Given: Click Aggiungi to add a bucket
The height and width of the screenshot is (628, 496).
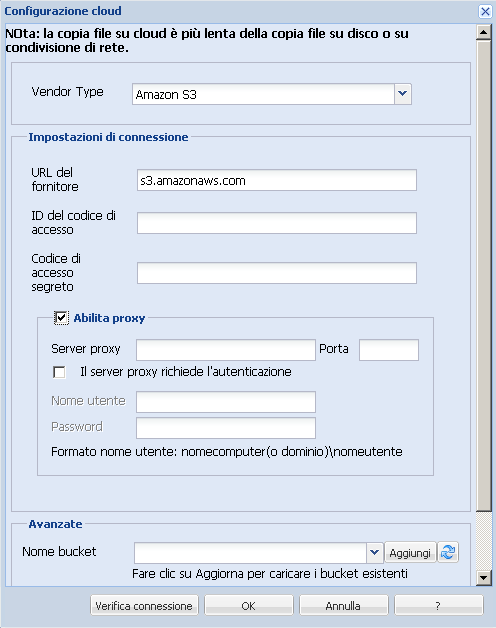Looking at the screenshot, I should click(410, 553).
